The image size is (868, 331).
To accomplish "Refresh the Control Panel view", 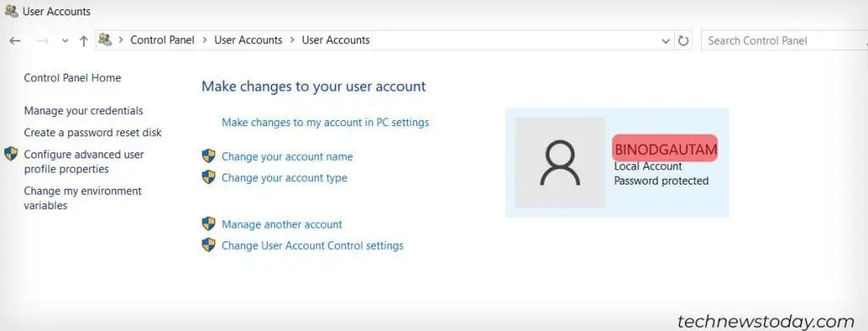I will (683, 41).
